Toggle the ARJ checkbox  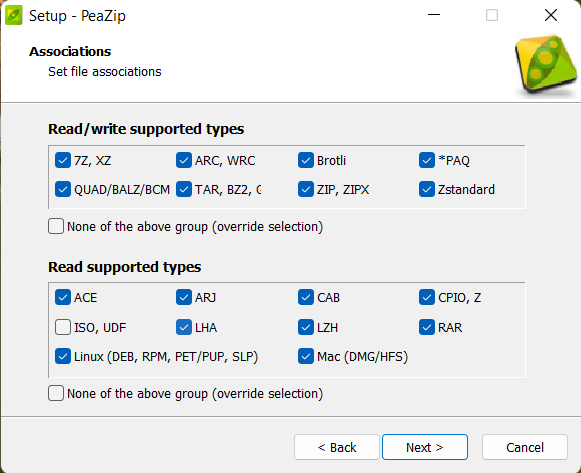tap(184, 297)
